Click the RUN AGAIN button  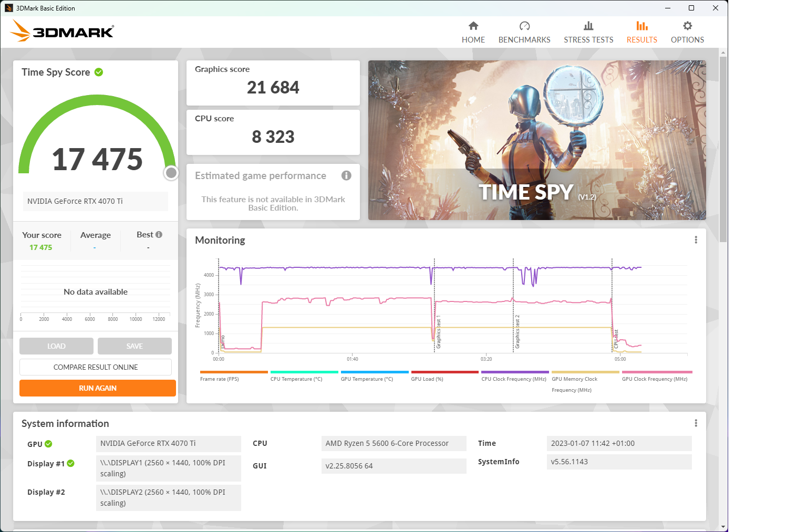pos(98,388)
